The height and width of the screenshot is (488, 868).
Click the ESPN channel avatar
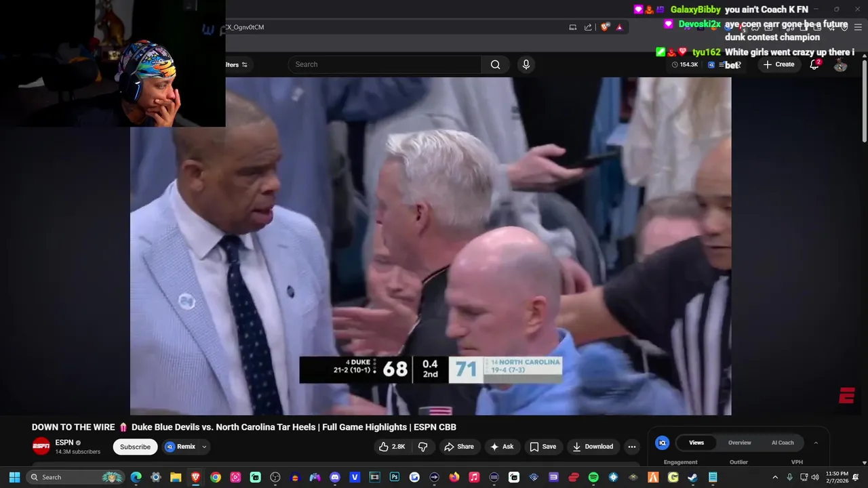point(41,447)
